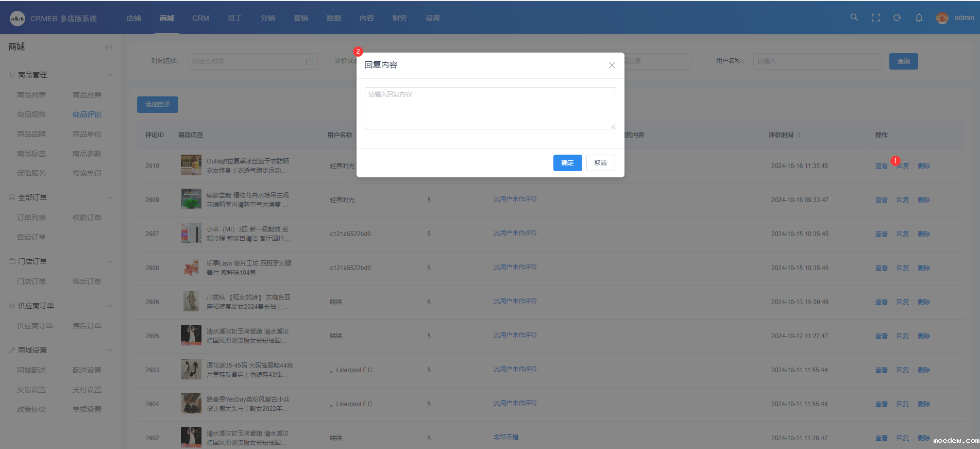Toggle fullscreen mode icon in header
Image resolution: width=980 pixels, height=449 pixels.
875,18
